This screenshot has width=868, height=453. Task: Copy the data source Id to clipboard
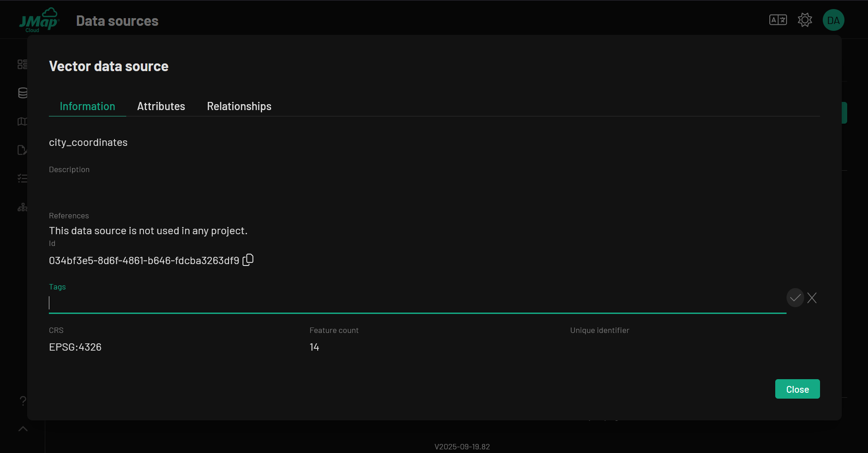(248, 260)
